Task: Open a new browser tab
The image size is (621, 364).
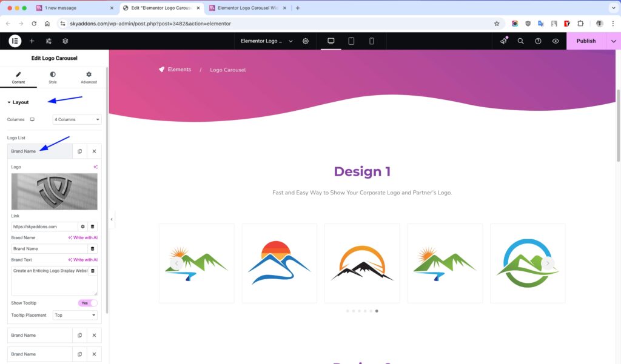Action: pyautogui.click(x=297, y=8)
